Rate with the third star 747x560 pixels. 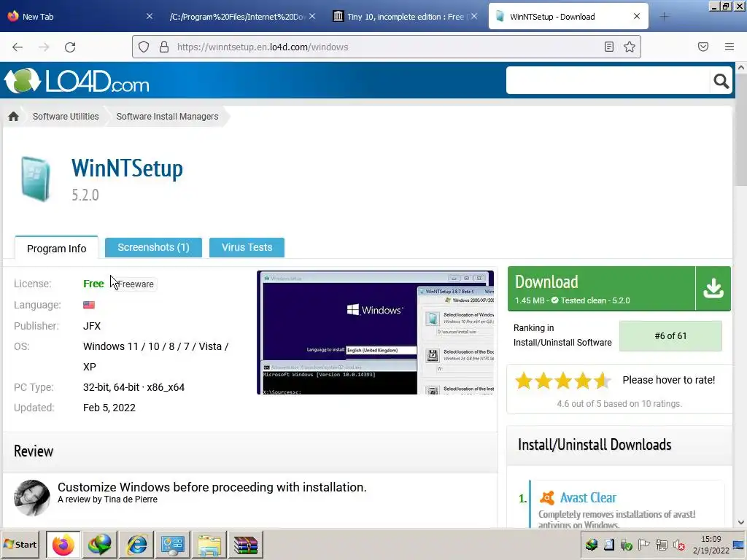coord(562,380)
